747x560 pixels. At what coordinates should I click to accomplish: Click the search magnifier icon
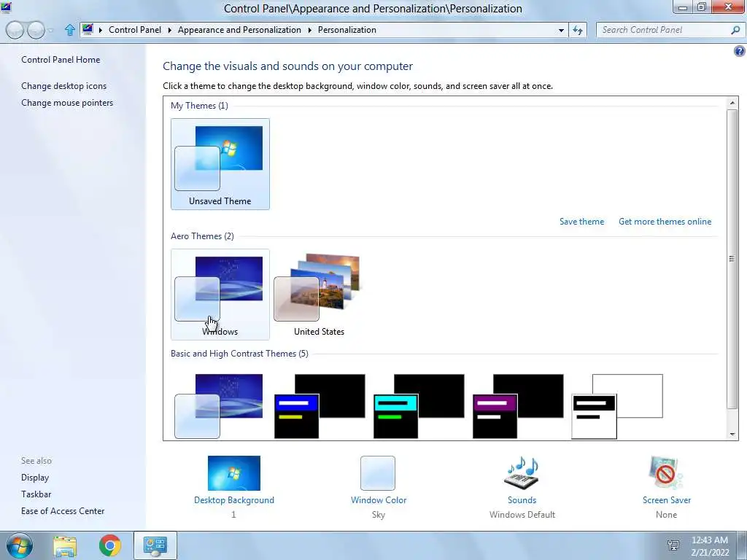coord(735,29)
